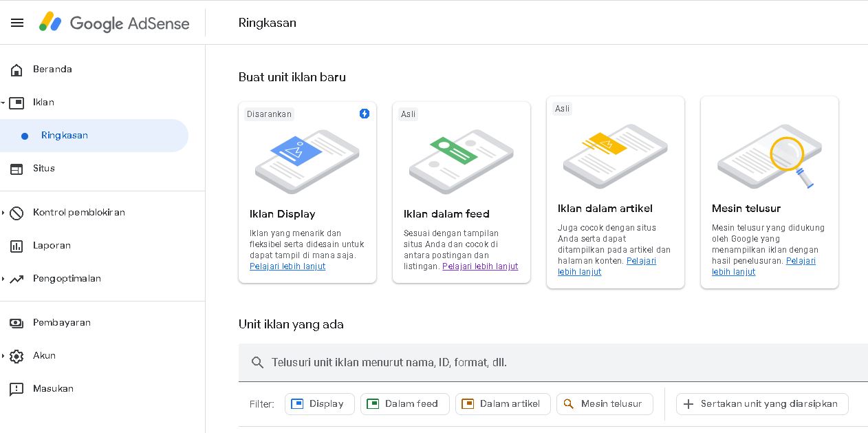Select Ringkasan in the sidebar
Viewport: 868px width, 433px height.
pos(65,136)
